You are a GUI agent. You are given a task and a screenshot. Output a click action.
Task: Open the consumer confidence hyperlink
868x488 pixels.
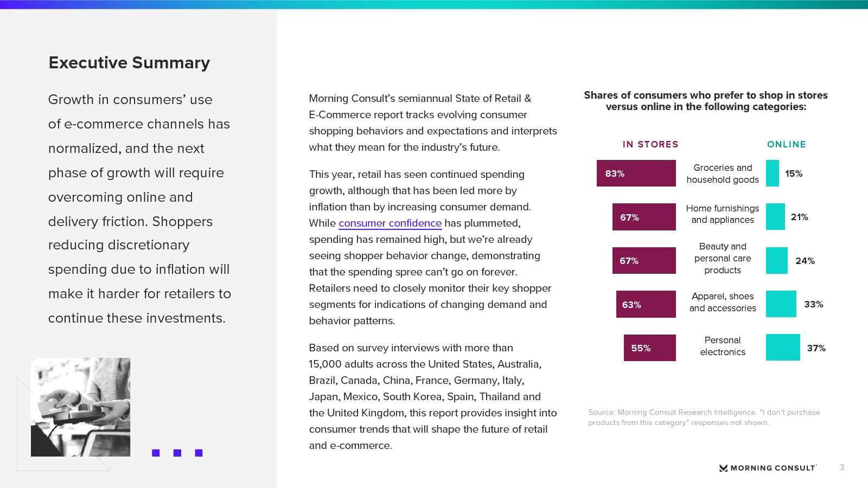pyautogui.click(x=390, y=223)
